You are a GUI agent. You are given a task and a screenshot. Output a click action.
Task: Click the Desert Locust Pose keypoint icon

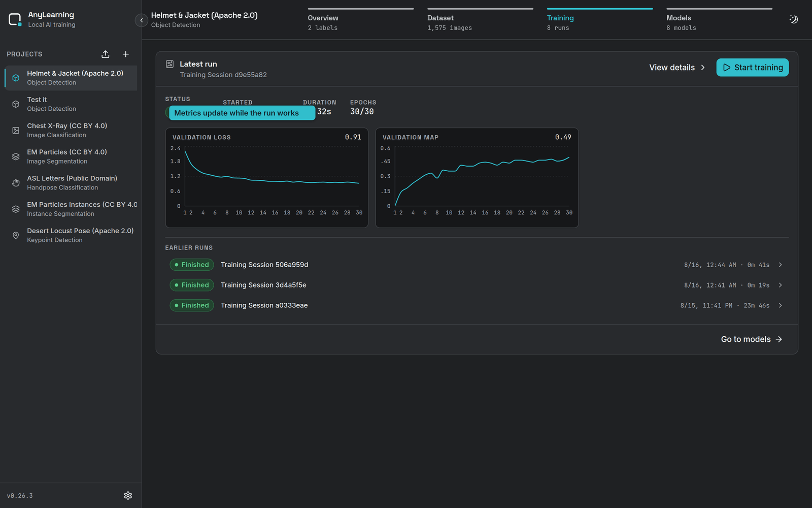point(16,235)
